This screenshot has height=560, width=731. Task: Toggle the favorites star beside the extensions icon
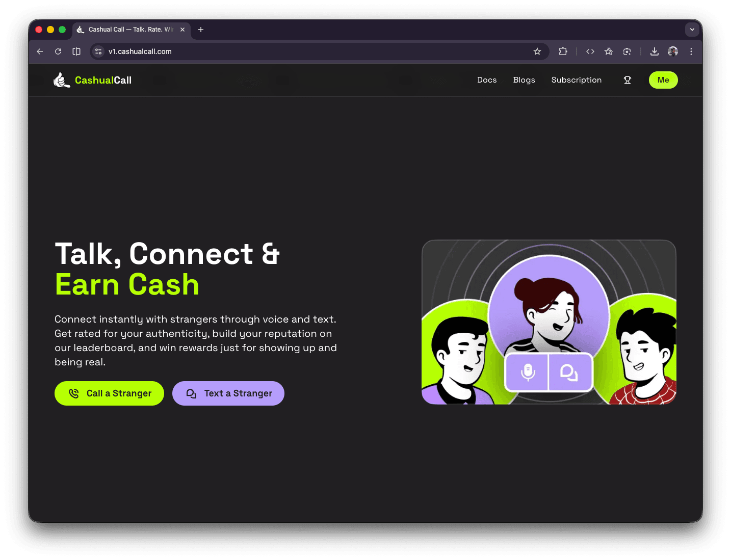point(608,51)
